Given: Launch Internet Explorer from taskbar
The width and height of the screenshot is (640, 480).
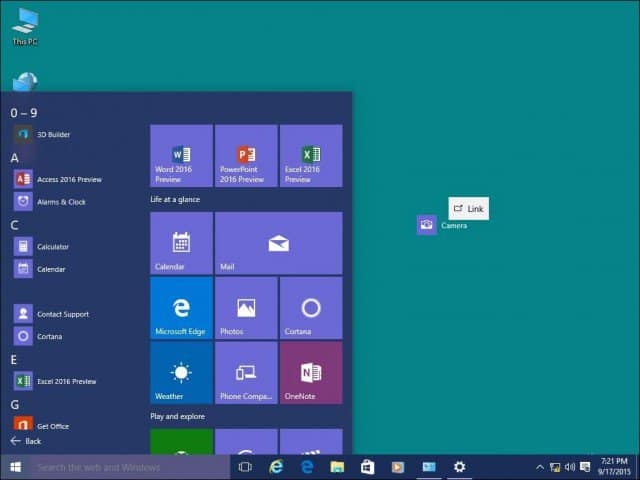Looking at the screenshot, I should tap(276, 467).
